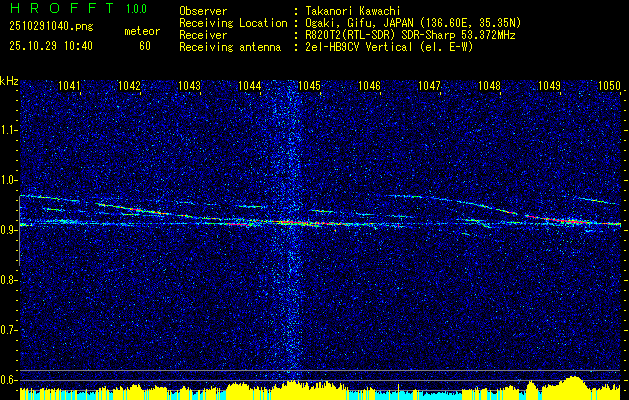
Task: Click the 1.1 kHz frequency label
Action: coord(8,130)
